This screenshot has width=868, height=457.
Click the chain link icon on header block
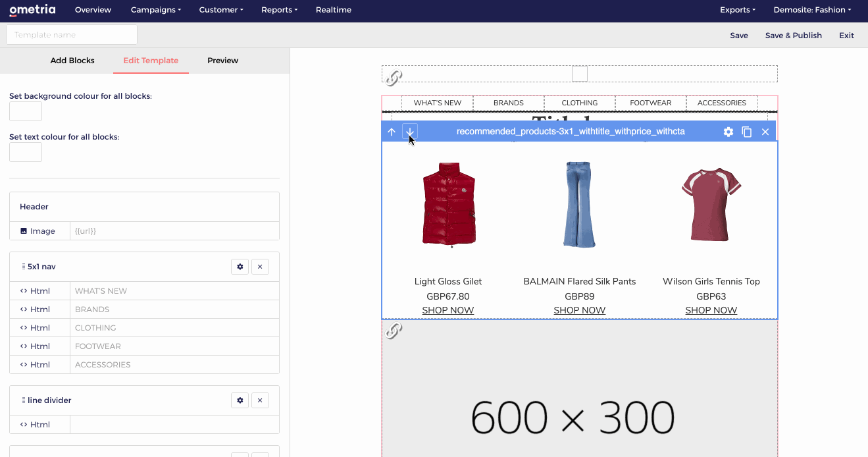394,78
